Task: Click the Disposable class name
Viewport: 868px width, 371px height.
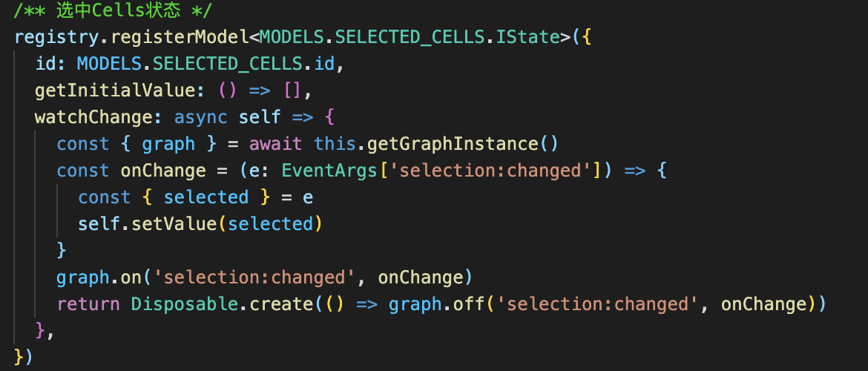Action: pyautogui.click(x=184, y=304)
